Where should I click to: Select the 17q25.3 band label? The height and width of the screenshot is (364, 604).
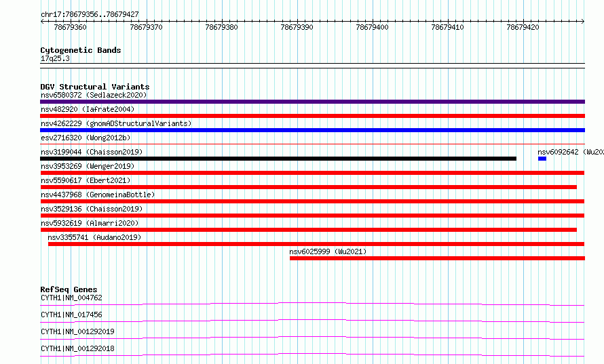click(x=55, y=58)
